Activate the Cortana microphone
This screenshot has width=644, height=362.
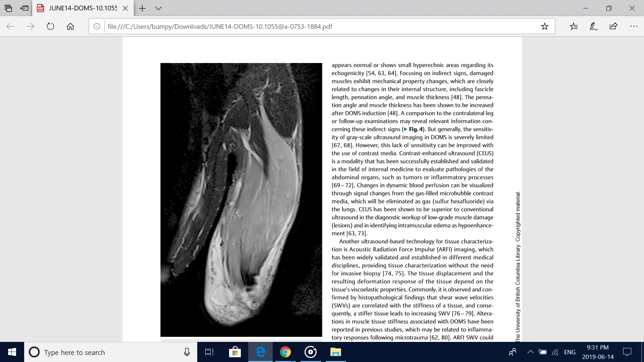[187, 352]
